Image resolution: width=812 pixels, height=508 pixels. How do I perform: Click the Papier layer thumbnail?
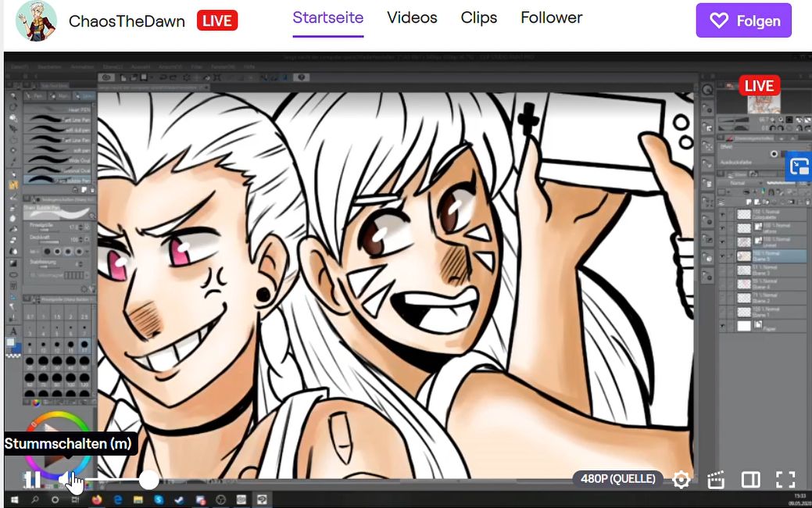pyautogui.click(x=744, y=326)
